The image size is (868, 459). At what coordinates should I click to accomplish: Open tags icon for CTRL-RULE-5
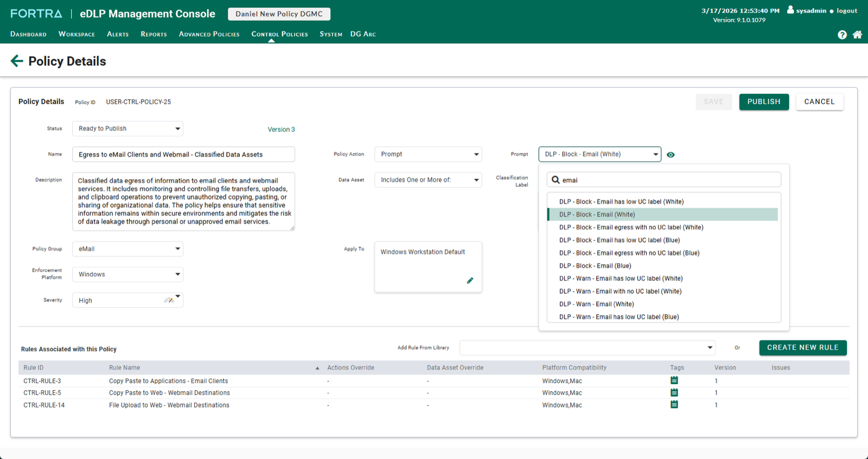click(x=674, y=392)
